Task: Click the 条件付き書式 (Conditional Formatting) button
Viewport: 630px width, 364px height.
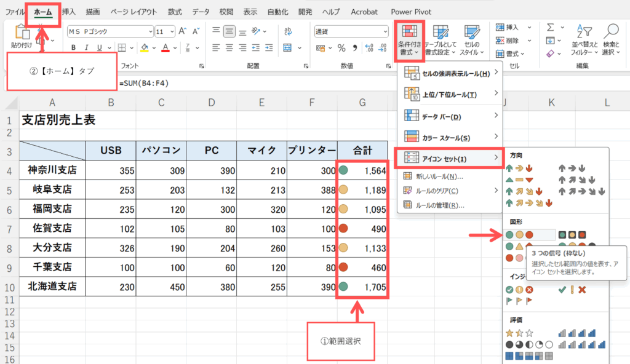Action: (x=408, y=39)
